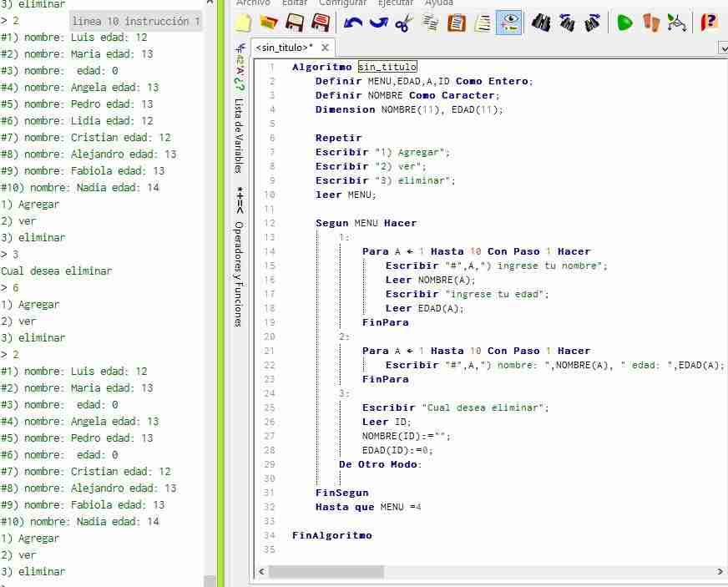Open the tab list dropdown arrow
This screenshot has width=728, height=587.
pyautogui.click(x=723, y=48)
